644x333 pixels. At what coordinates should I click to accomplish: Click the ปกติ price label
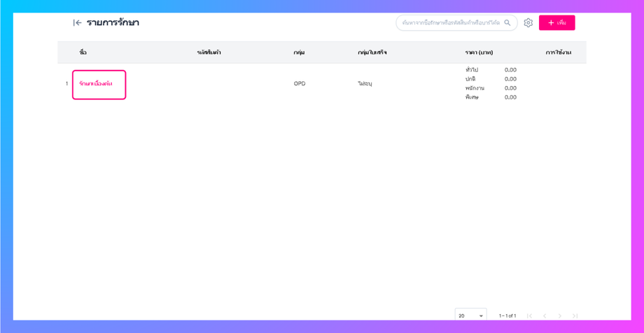[470, 79]
